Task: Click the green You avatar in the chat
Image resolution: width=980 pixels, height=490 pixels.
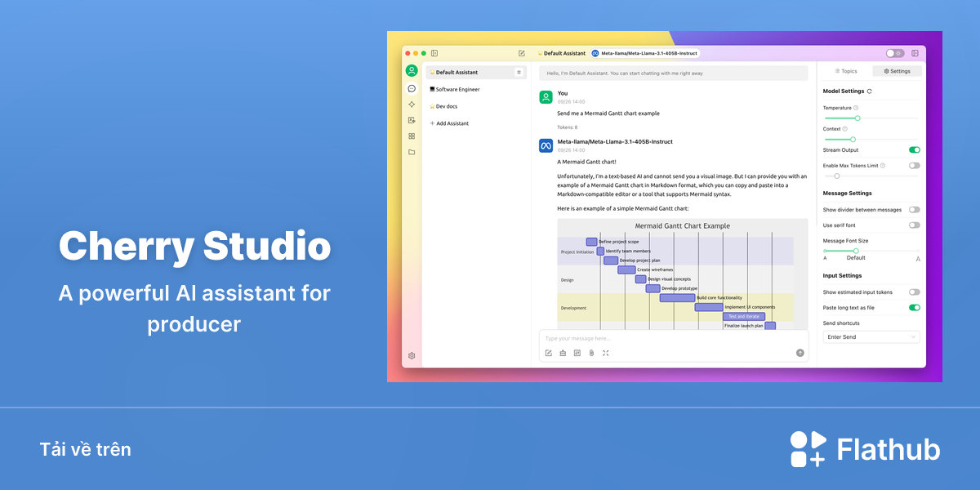Action: click(546, 97)
